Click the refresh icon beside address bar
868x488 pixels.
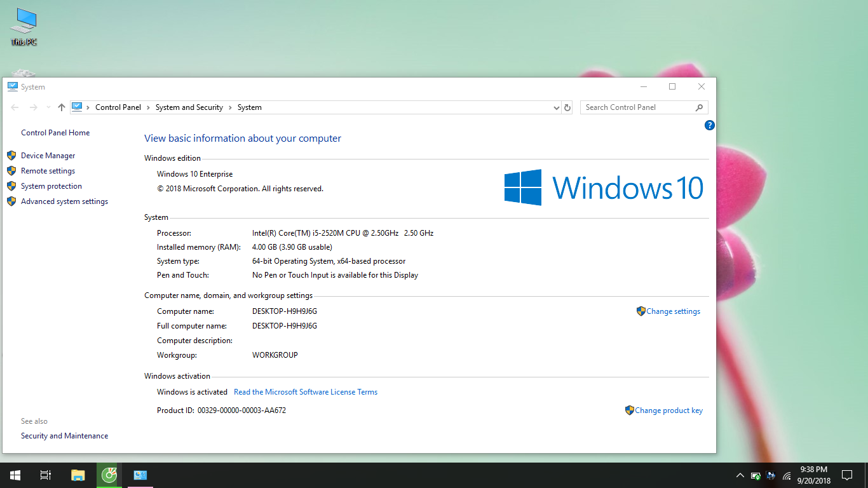point(567,107)
